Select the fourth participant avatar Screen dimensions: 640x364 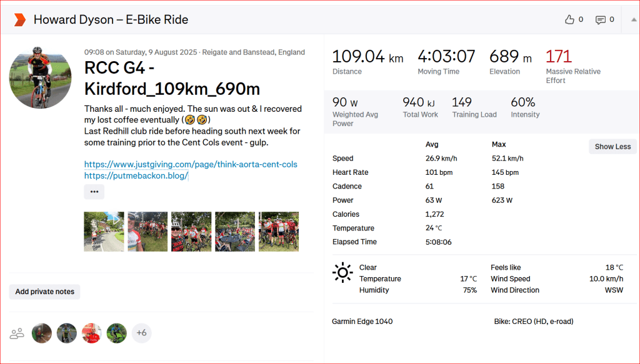pos(117,333)
